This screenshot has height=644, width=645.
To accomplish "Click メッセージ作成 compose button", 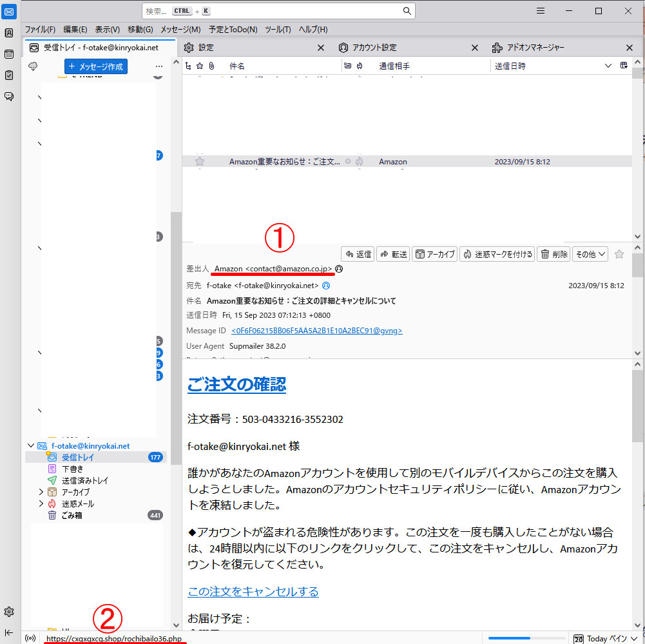I will (96, 66).
